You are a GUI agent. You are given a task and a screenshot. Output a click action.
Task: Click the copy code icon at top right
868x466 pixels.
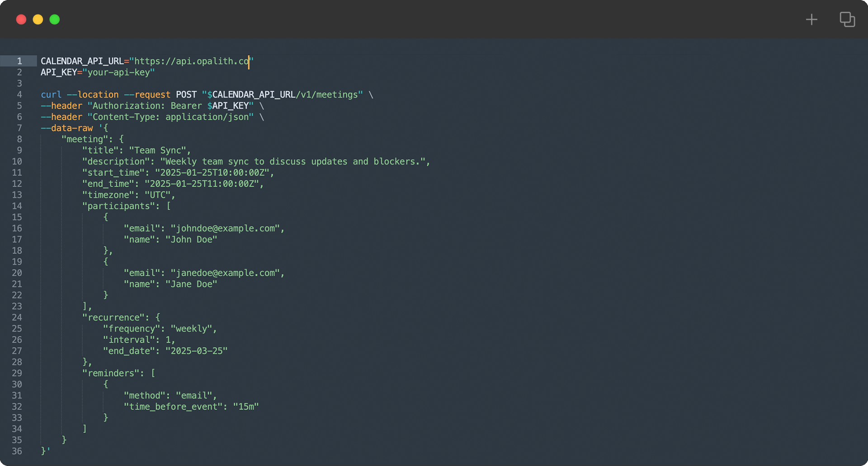point(847,19)
